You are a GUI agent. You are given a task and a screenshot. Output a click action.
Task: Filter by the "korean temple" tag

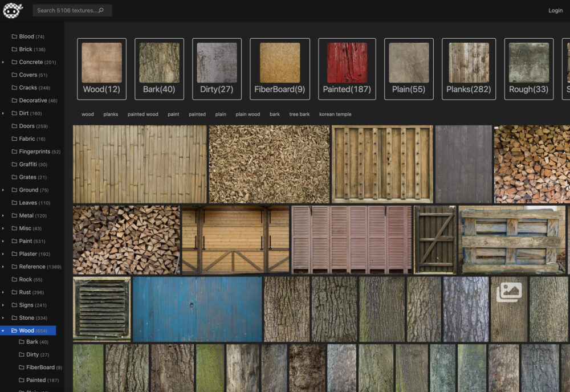coord(335,115)
